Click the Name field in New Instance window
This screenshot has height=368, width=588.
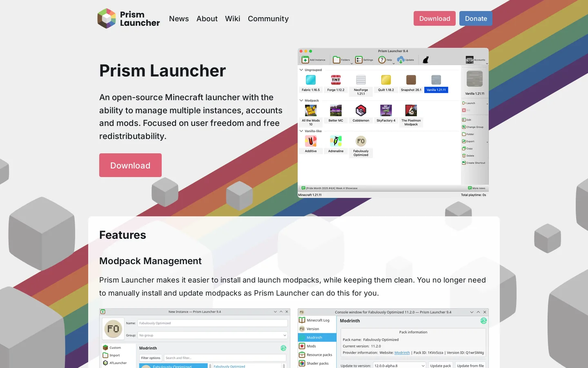pos(212,323)
